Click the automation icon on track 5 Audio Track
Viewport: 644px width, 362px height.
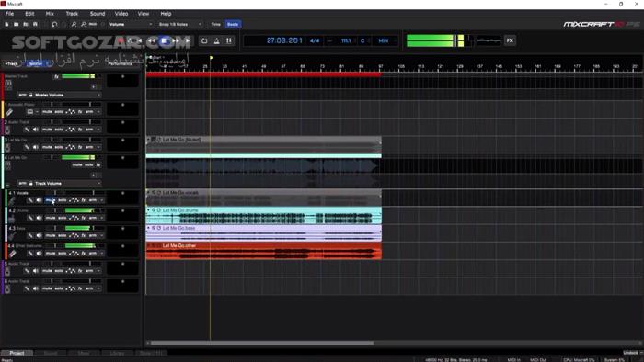(x=71, y=271)
